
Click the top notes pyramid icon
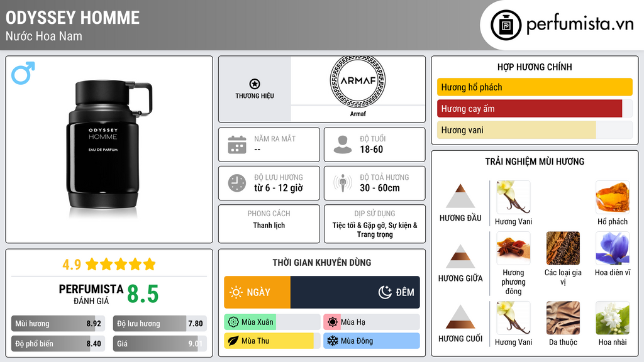[460, 196]
